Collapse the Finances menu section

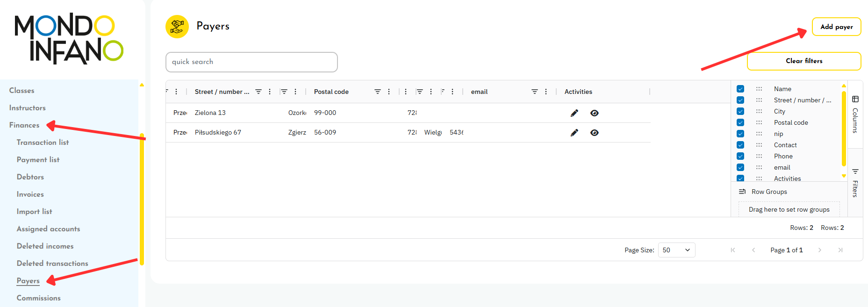coord(24,125)
